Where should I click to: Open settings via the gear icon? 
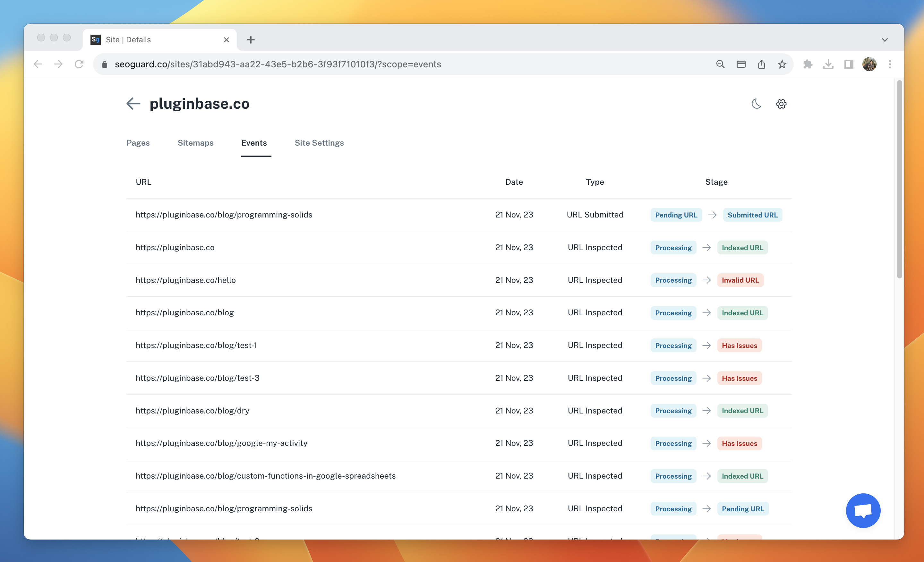[781, 104]
